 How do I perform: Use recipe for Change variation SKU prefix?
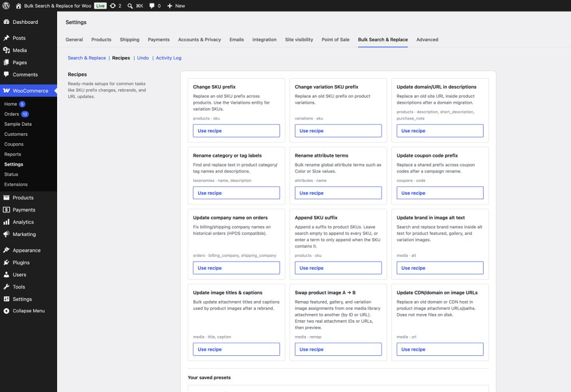click(338, 130)
